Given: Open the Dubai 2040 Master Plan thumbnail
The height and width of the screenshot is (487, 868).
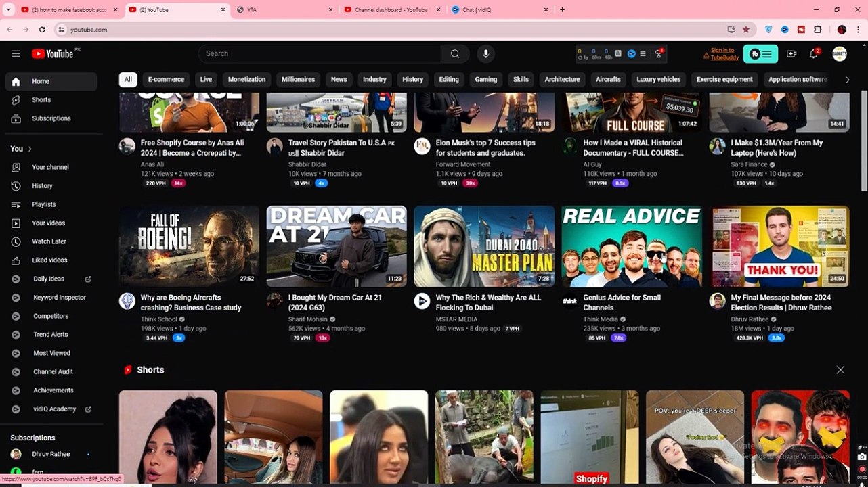Looking at the screenshot, I should click(x=484, y=246).
